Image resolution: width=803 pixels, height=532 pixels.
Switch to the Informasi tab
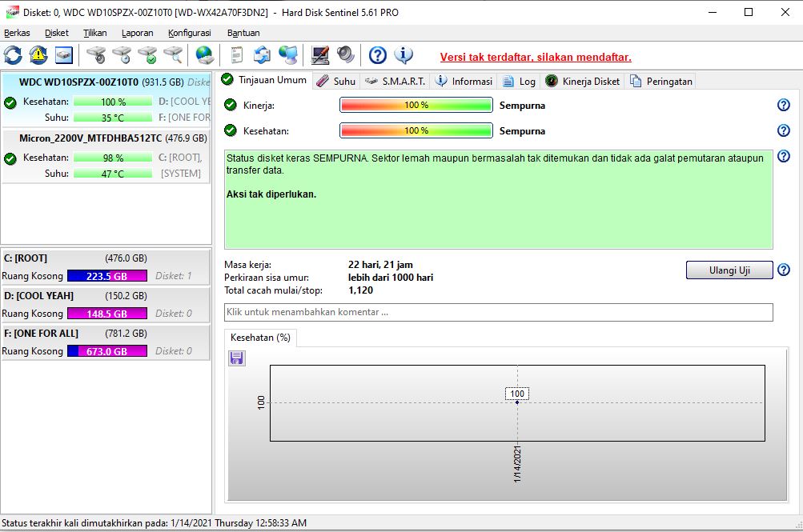click(x=464, y=82)
